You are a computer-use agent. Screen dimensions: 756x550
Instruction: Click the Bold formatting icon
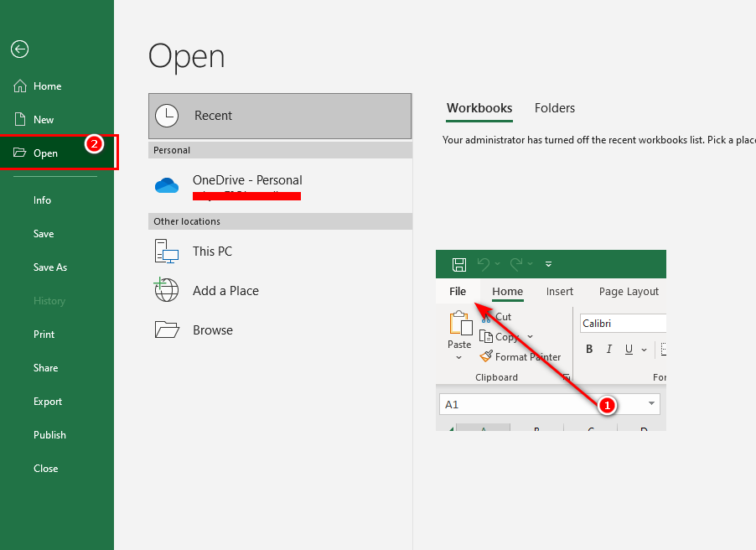[589, 350]
